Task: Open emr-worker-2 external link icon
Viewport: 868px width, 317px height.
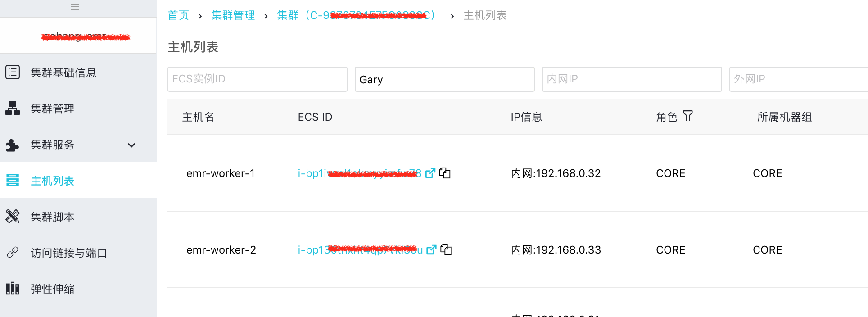Action: point(431,249)
